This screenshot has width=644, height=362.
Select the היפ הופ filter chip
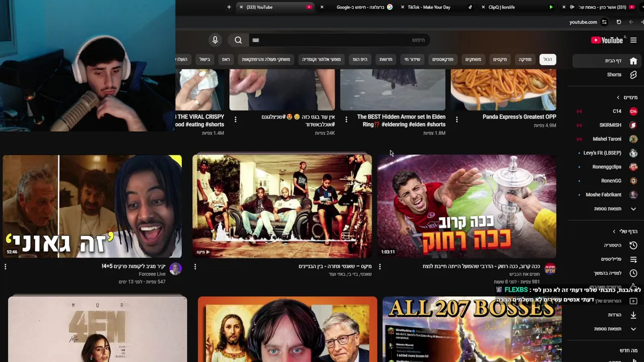coord(360,59)
